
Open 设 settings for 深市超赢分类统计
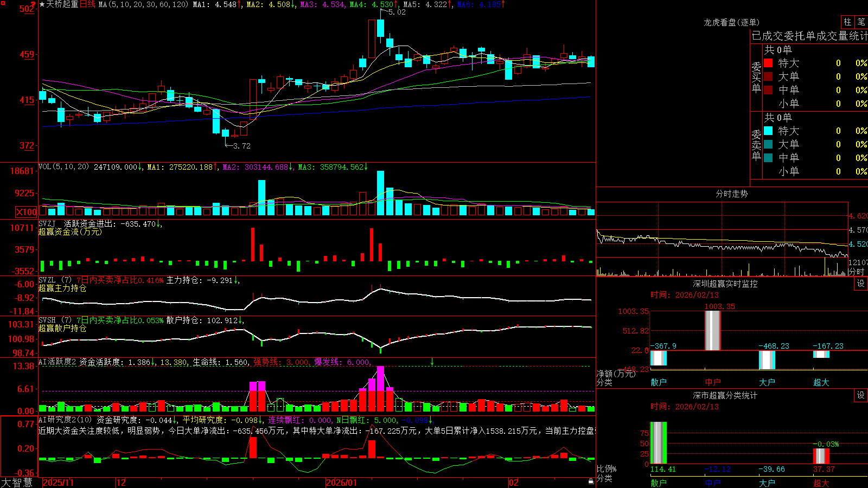click(x=861, y=395)
